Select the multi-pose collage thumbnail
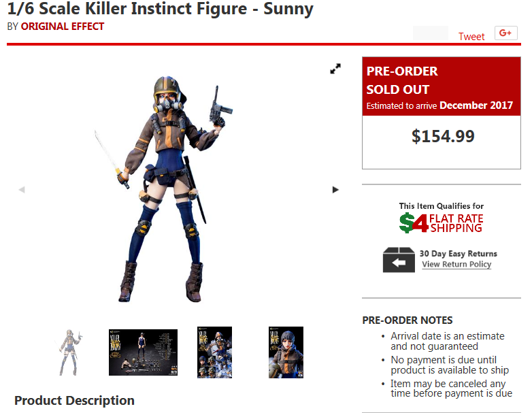 point(214,352)
